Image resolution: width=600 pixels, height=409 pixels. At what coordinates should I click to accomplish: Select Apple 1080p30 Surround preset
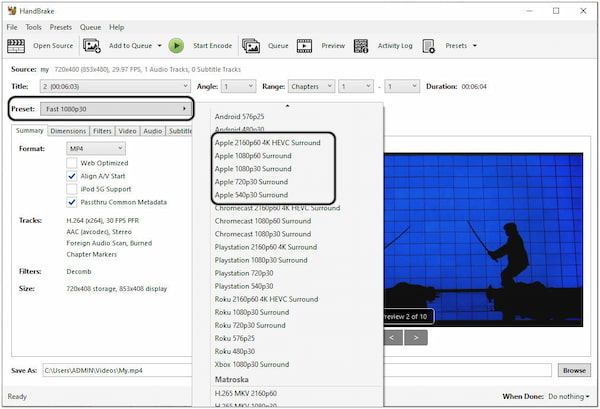pos(251,169)
